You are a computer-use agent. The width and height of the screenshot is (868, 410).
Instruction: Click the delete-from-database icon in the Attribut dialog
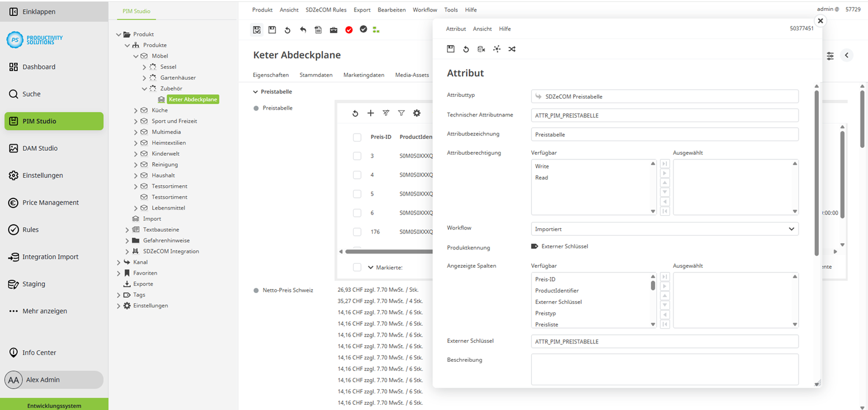[481, 49]
